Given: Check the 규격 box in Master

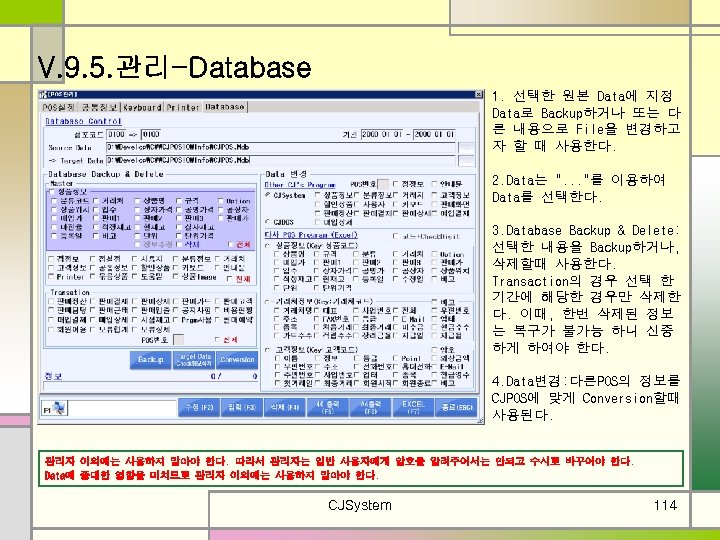Looking at the screenshot, I should (x=179, y=201).
